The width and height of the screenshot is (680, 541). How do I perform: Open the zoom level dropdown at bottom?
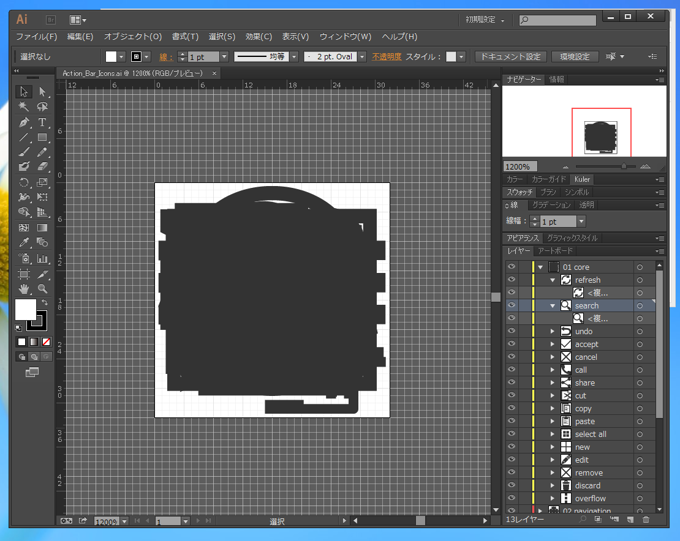pos(124,521)
